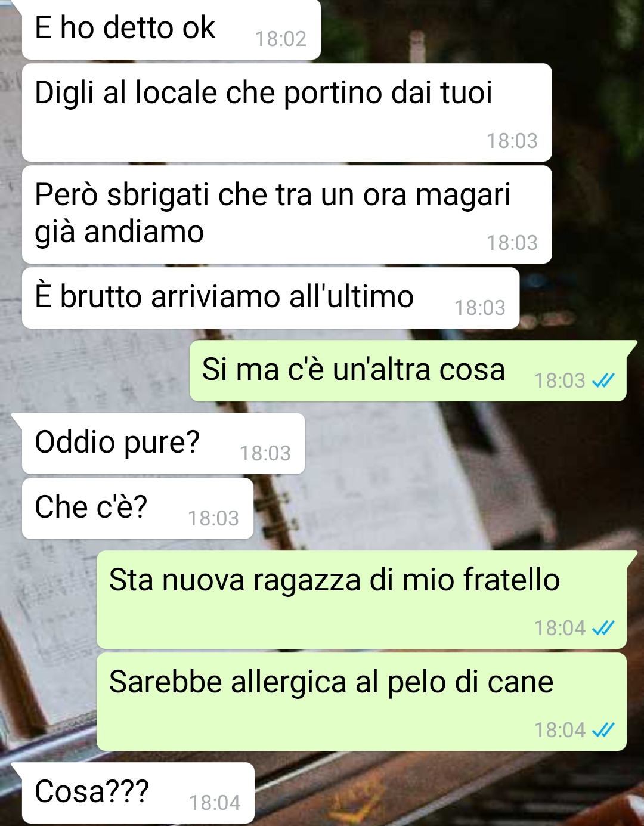Click the 18:03 time on 'Digli al locale' message

click(x=512, y=141)
